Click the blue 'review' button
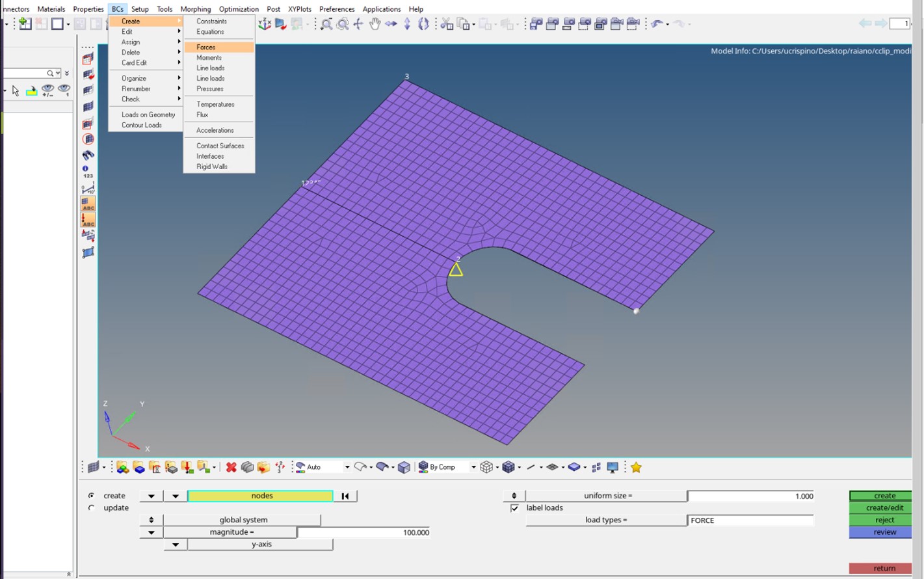924x579 pixels. pos(884,532)
